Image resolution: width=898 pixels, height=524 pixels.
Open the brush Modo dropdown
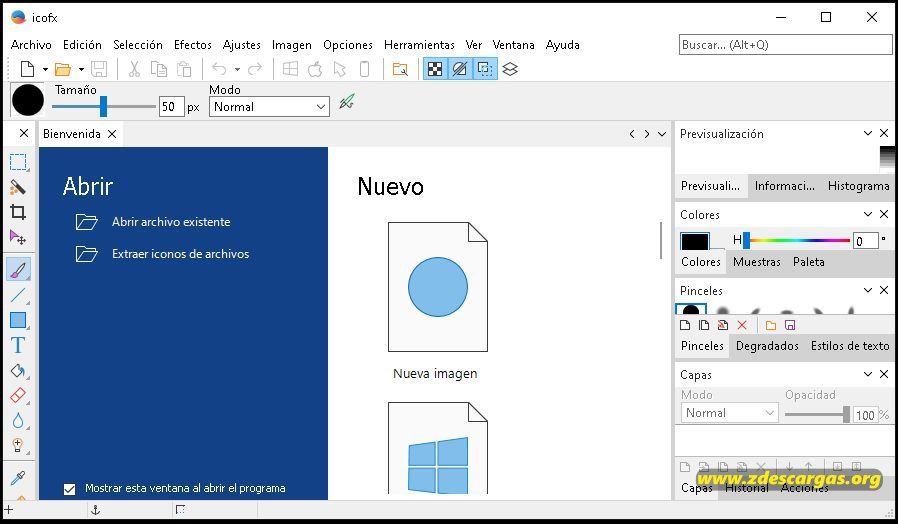coord(269,107)
